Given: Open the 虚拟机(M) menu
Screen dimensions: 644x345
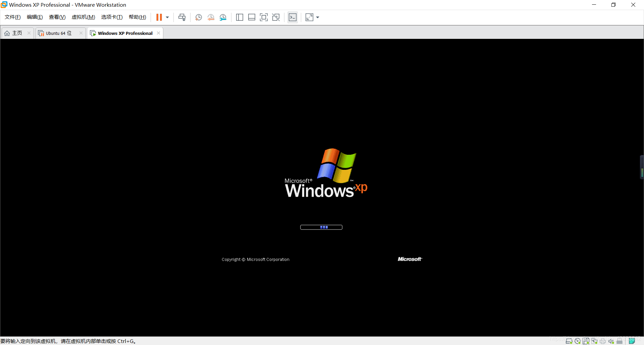Looking at the screenshot, I should pyautogui.click(x=84, y=17).
